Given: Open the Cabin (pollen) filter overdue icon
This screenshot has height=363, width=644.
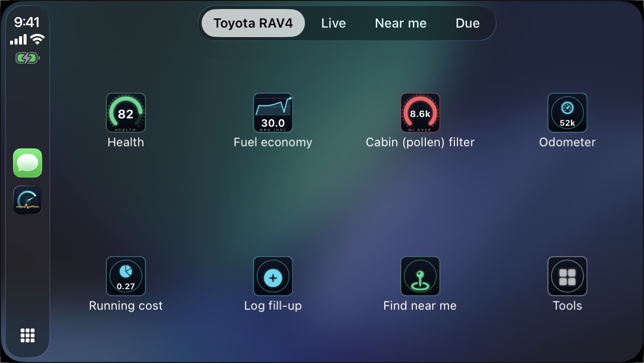Looking at the screenshot, I should click(x=420, y=113).
